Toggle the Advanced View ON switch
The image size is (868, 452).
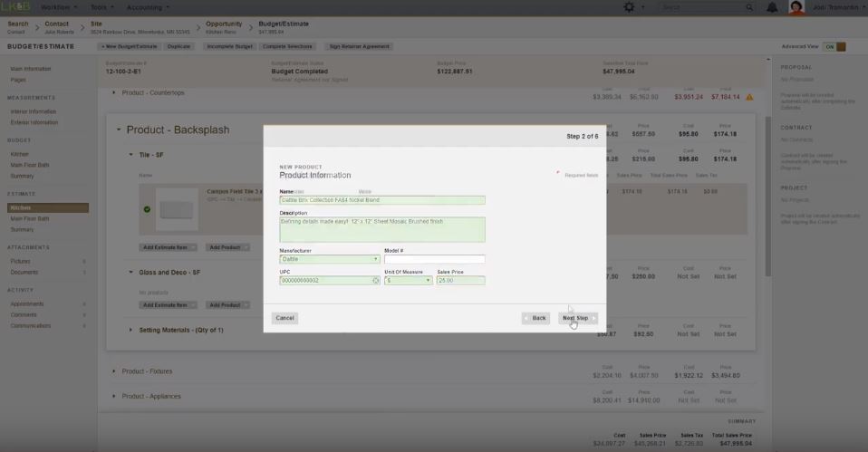pos(834,46)
